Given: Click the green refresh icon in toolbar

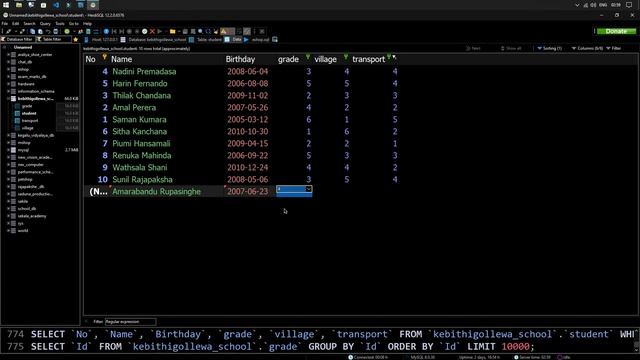Looking at the screenshot, I should click(67, 31).
